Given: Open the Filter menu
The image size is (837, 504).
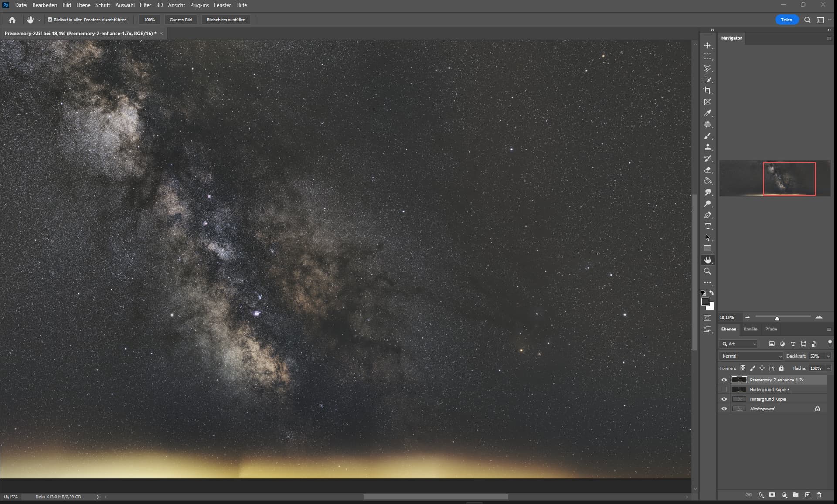Looking at the screenshot, I should coord(145,5).
